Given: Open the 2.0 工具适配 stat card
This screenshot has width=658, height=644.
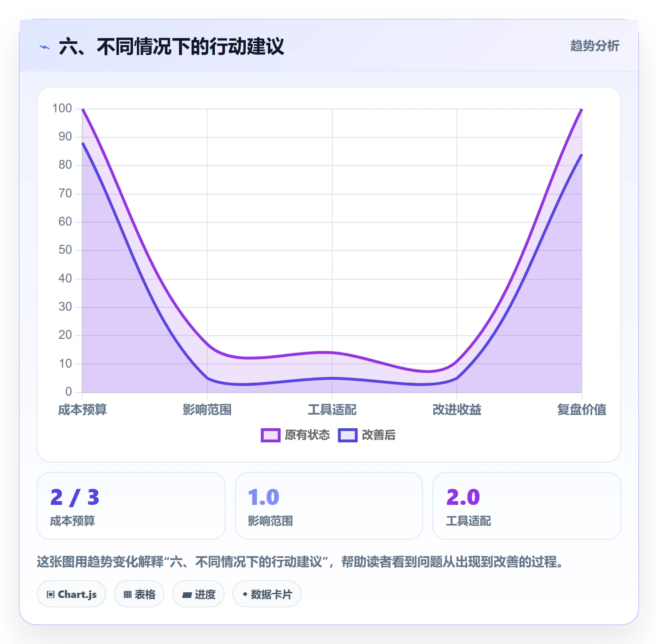Looking at the screenshot, I should [x=527, y=506].
